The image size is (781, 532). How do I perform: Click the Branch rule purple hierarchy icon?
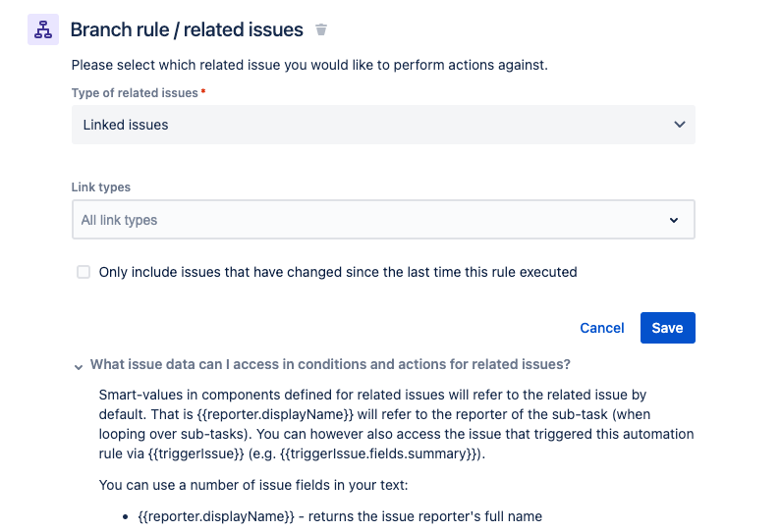point(43,30)
